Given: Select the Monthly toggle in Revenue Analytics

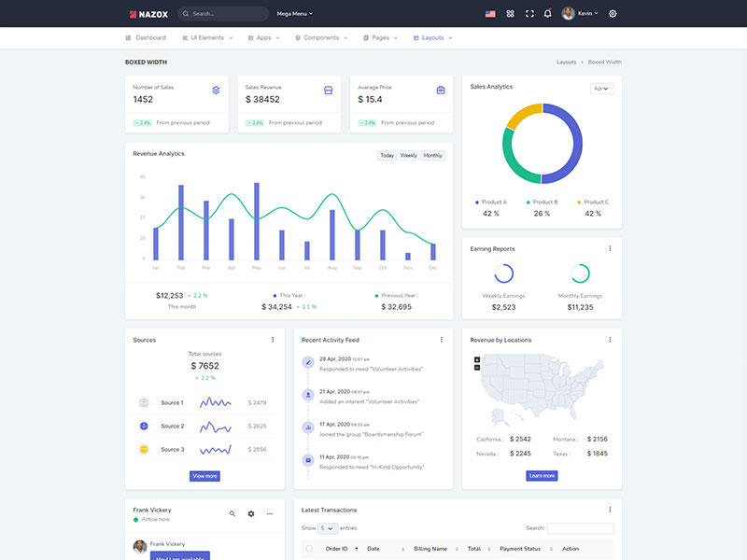Looking at the screenshot, I should (432, 155).
